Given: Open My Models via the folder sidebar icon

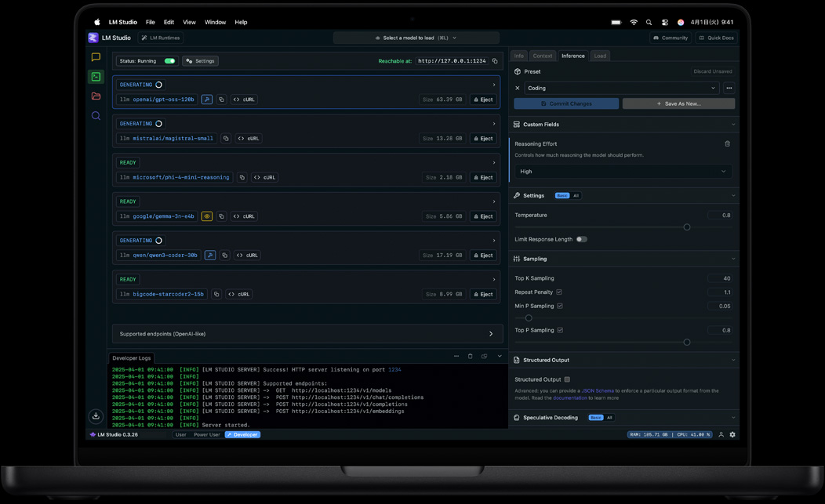Looking at the screenshot, I should pos(96,96).
